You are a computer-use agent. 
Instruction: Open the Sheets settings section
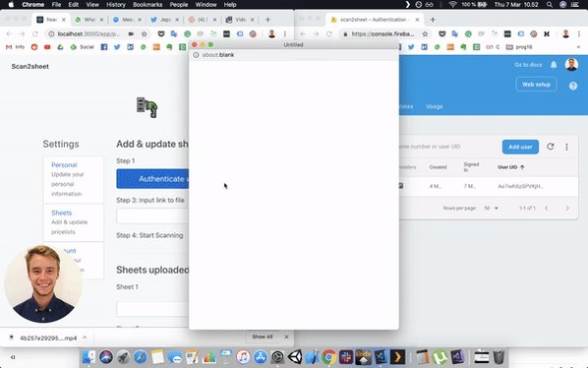tap(62, 213)
